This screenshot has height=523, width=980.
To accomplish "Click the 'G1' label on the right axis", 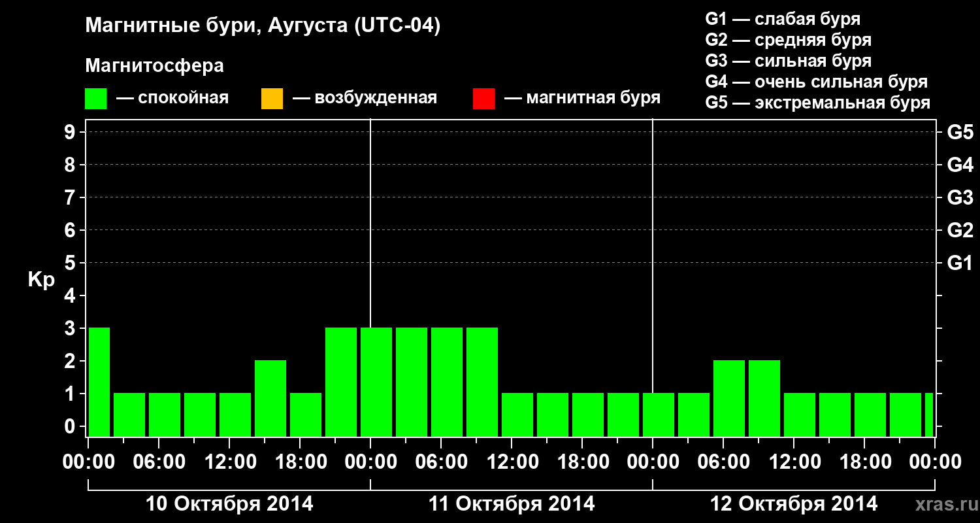I will (x=960, y=263).
